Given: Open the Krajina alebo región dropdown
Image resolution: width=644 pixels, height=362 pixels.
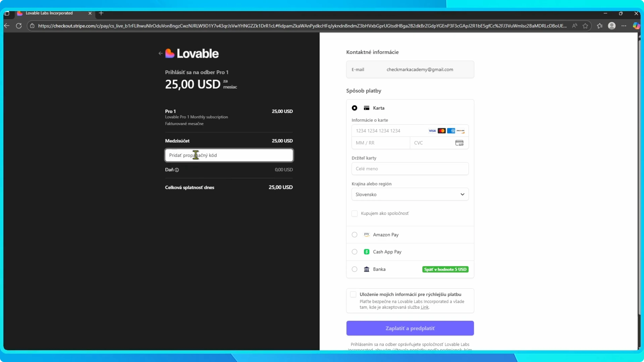Looking at the screenshot, I should pos(410,194).
